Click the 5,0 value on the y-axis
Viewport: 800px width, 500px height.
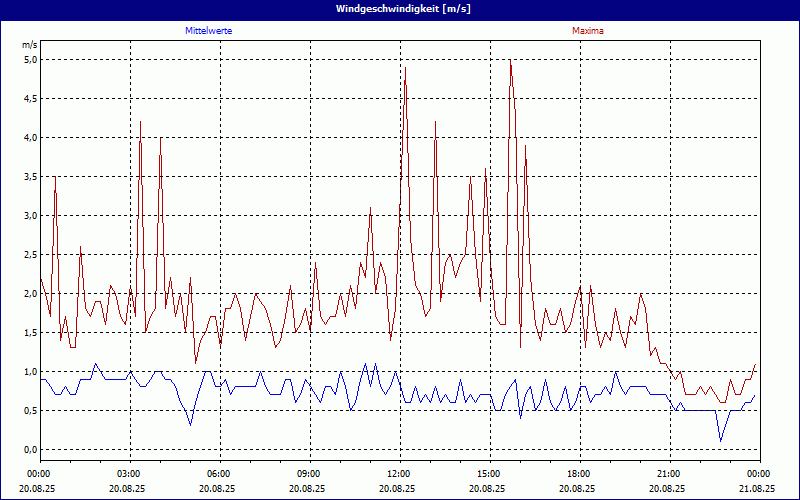[30, 59]
